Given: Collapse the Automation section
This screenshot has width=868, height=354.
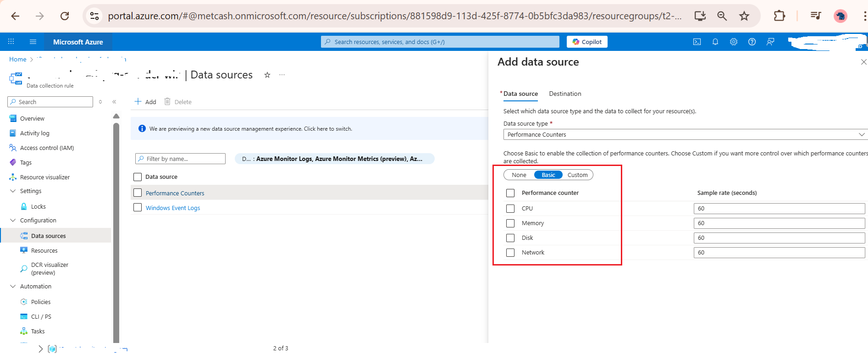Looking at the screenshot, I should point(13,286).
